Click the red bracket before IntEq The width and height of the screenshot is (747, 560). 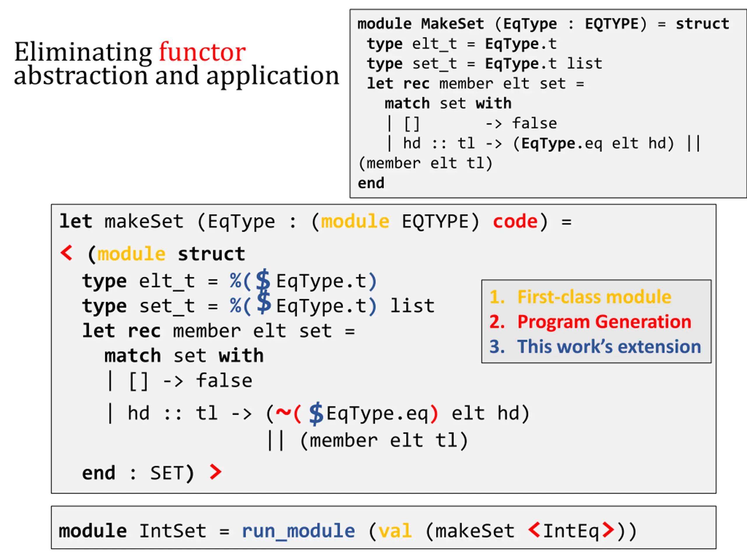(534, 529)
